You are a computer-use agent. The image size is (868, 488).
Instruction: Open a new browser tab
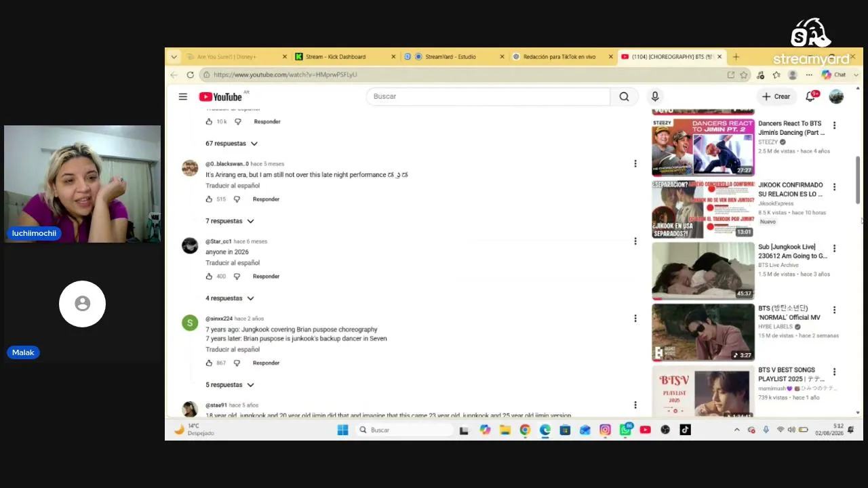point(736,57)
